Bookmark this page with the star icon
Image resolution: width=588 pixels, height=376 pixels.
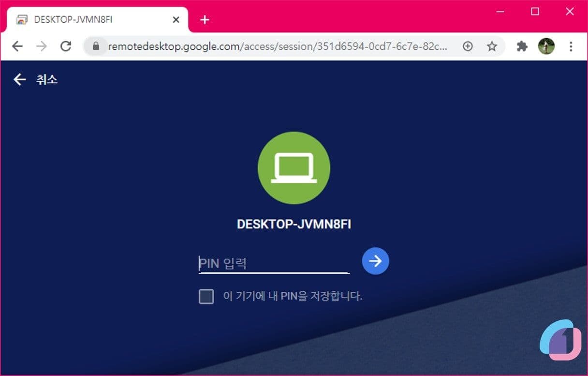(492, 46)
